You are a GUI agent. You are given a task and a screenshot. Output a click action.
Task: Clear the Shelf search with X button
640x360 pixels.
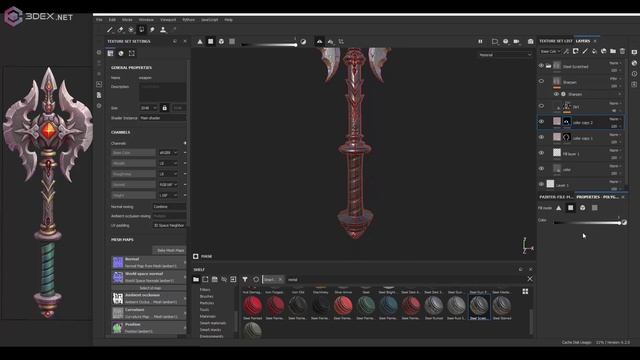pos(530,279)
